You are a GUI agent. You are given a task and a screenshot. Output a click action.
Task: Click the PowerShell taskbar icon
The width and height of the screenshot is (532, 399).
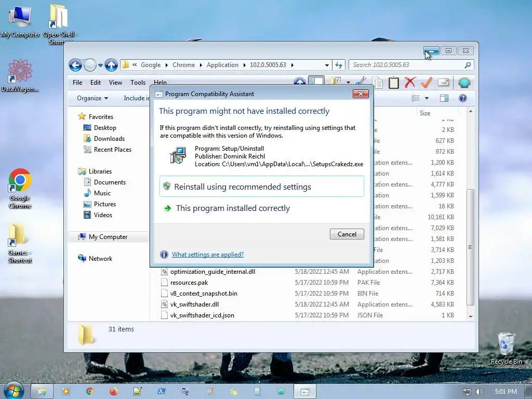coord(162,391)
